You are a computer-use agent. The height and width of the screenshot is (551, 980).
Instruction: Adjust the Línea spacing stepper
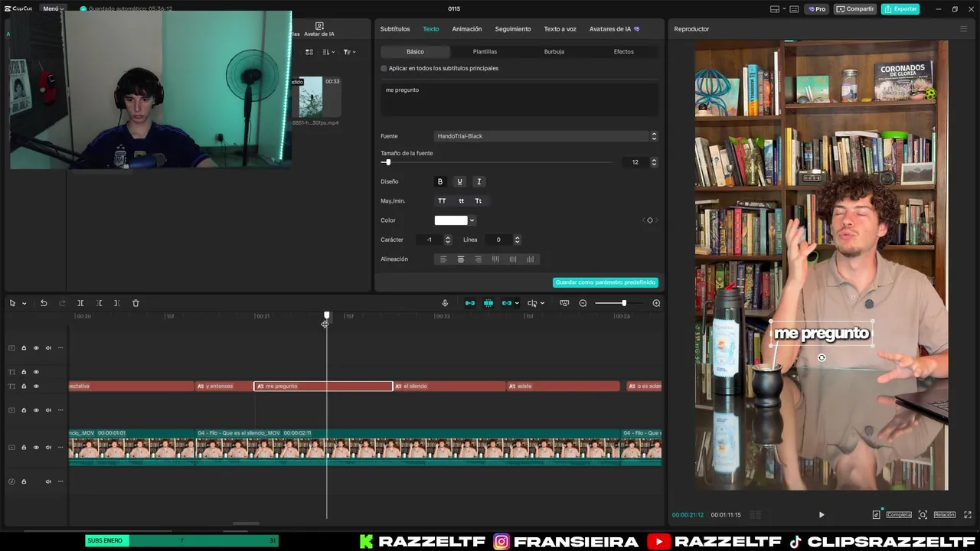517,240
